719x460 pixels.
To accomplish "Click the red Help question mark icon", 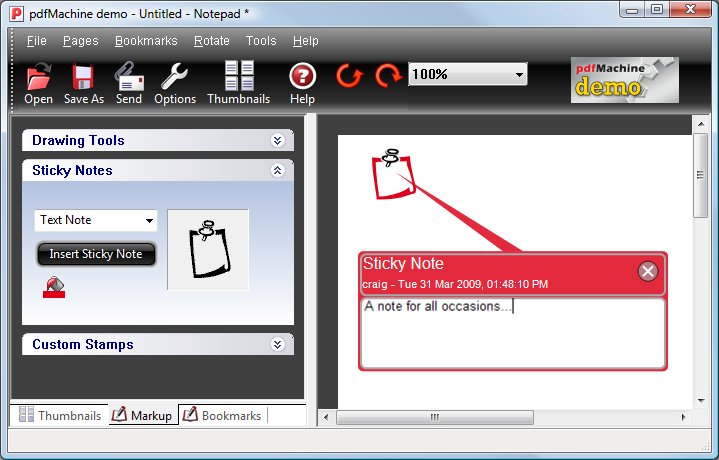I will point(302,77).
